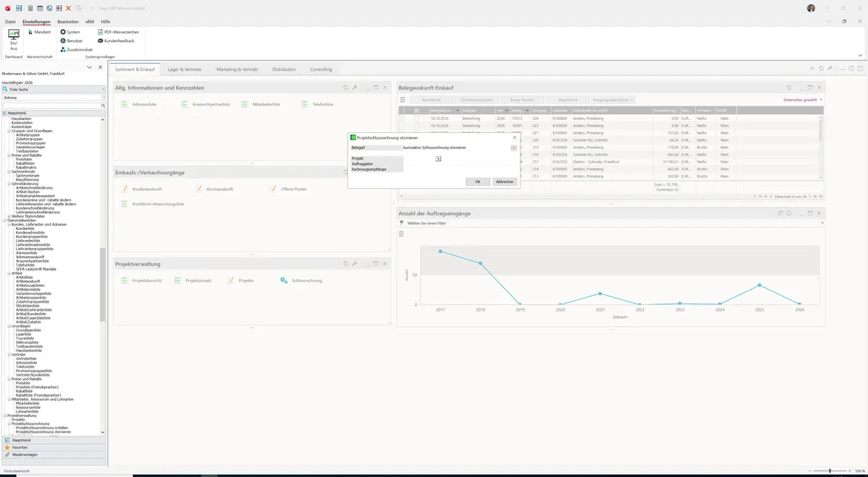
Task: Open the Mandant settings
Action: coord(38,32)
